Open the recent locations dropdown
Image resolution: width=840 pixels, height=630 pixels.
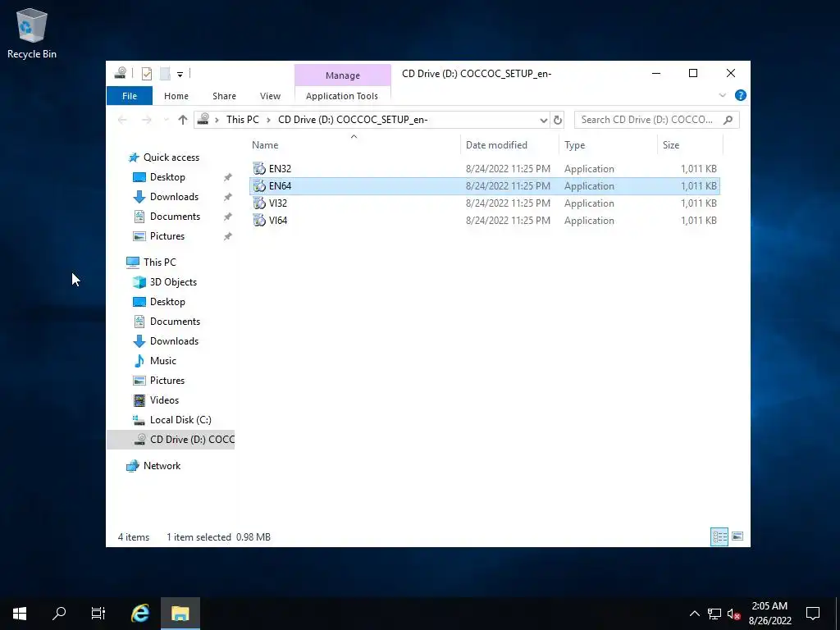tap(166, 120)
